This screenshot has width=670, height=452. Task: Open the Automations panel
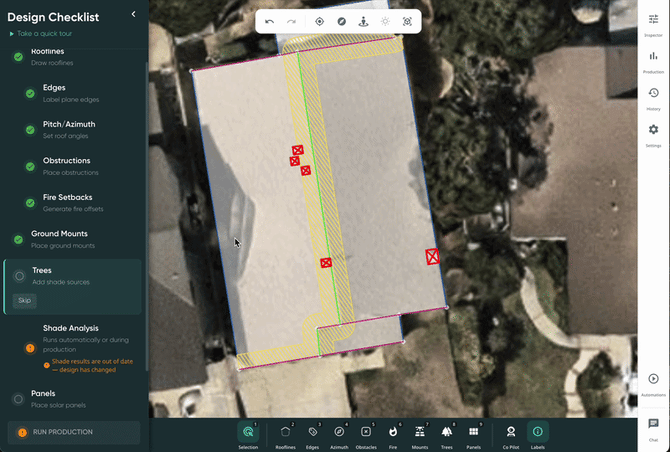tap(653, 384)
